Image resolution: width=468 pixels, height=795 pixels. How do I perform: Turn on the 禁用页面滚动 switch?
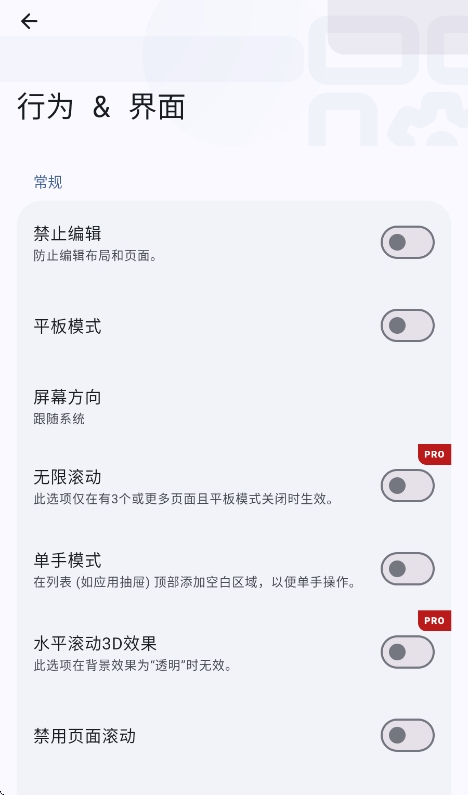point(408,735)
